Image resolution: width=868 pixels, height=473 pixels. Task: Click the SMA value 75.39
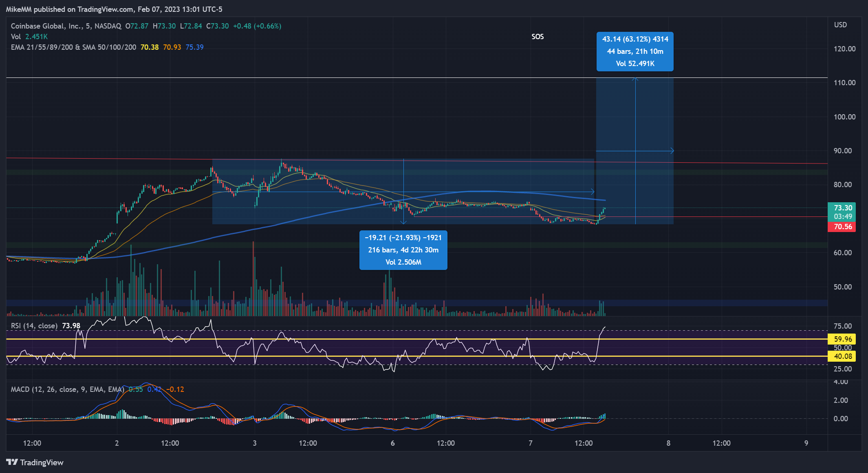click(194, 47)
